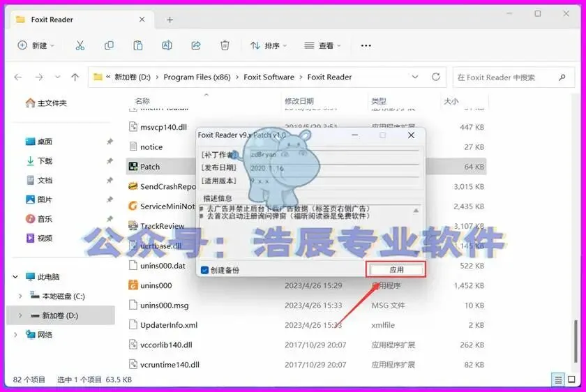Switch to details view icon
Image resolution: width=586 pixels, height=392 pixels.
[x=558, y=380]
